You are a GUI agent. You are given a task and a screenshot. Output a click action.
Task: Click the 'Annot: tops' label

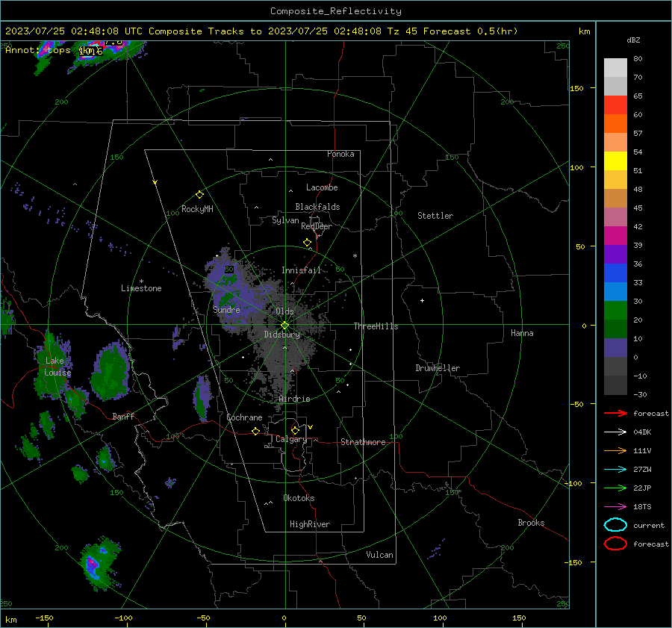(38, 50)
